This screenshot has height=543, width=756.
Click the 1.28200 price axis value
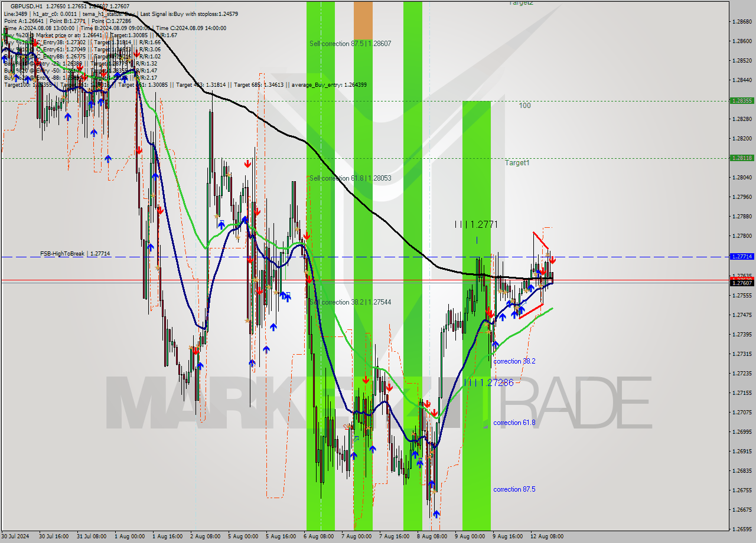(741, 139)
